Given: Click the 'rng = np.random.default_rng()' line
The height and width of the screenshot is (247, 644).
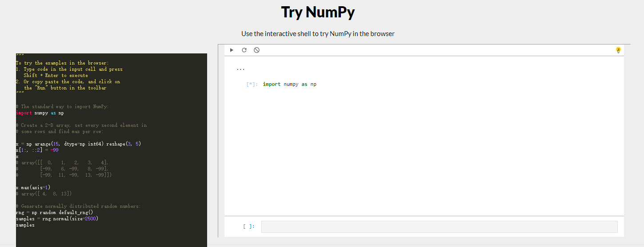Looking at the screenshot, I should tap(51, 213).
